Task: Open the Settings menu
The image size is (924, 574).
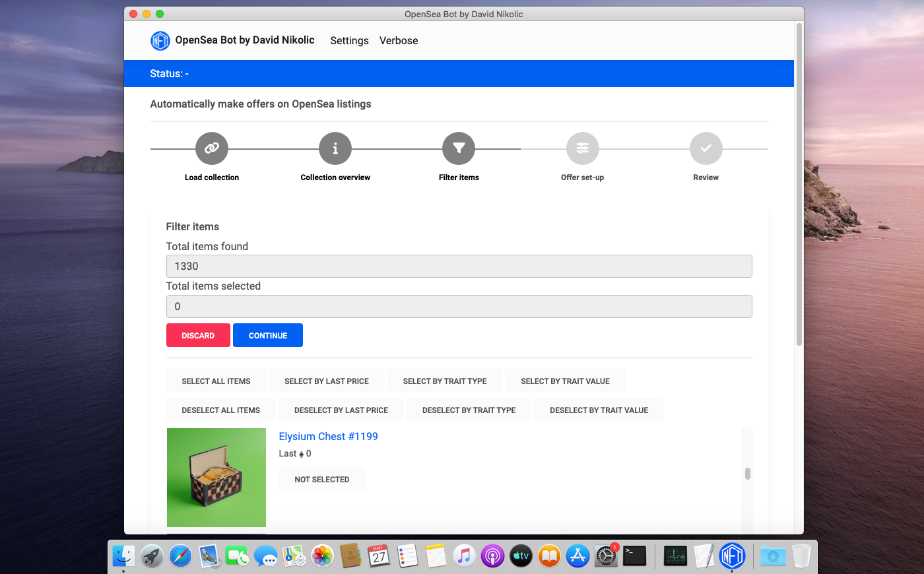Action: pos(349,41)
